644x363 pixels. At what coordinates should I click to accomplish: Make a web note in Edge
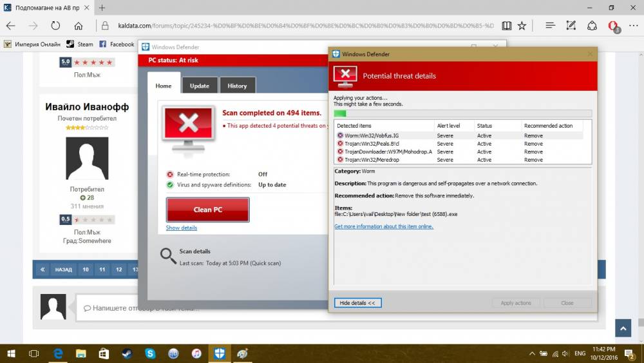(x=571, y=26)
